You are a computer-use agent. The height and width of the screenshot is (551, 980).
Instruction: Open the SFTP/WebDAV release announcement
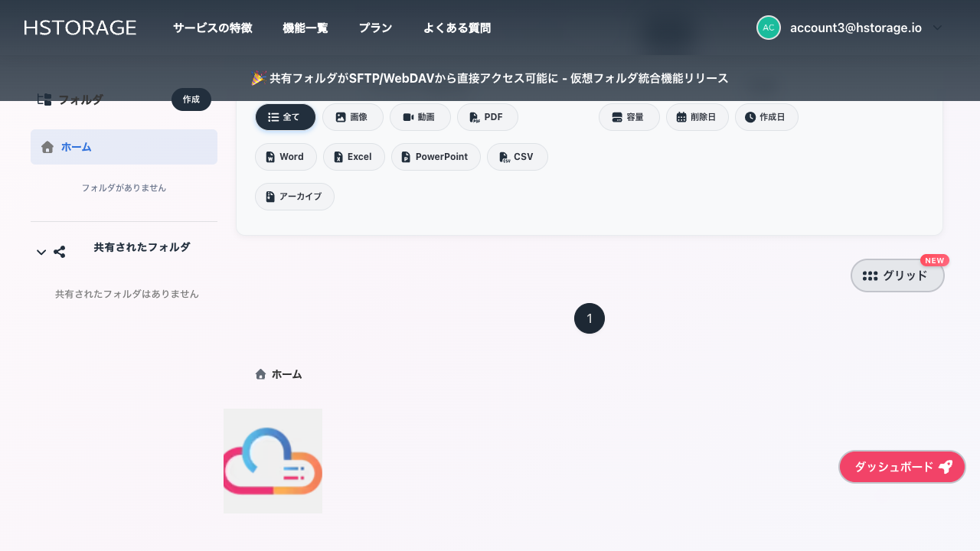(489, 78)
